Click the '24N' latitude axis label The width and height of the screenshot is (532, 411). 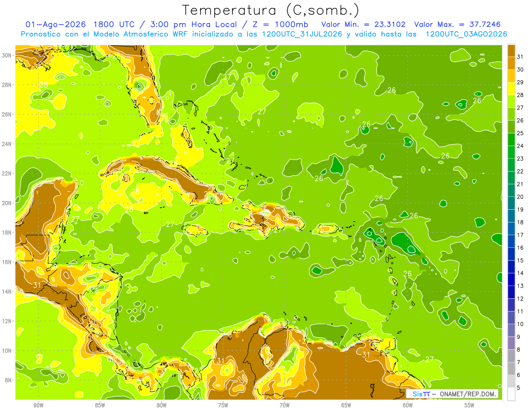tap(7, 144)
